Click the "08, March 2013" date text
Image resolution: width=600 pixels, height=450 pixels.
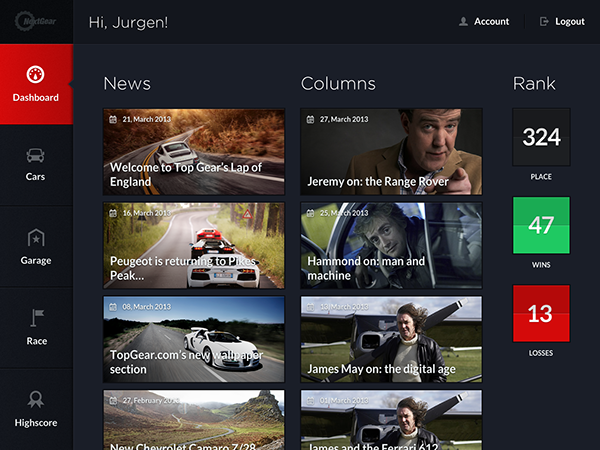click(x=147, y=307)
